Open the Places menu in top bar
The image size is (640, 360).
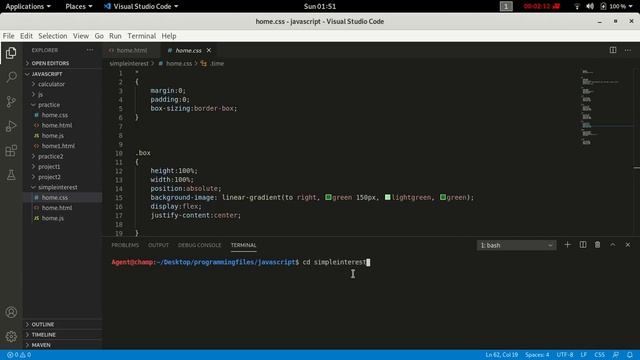pos(78,6)
